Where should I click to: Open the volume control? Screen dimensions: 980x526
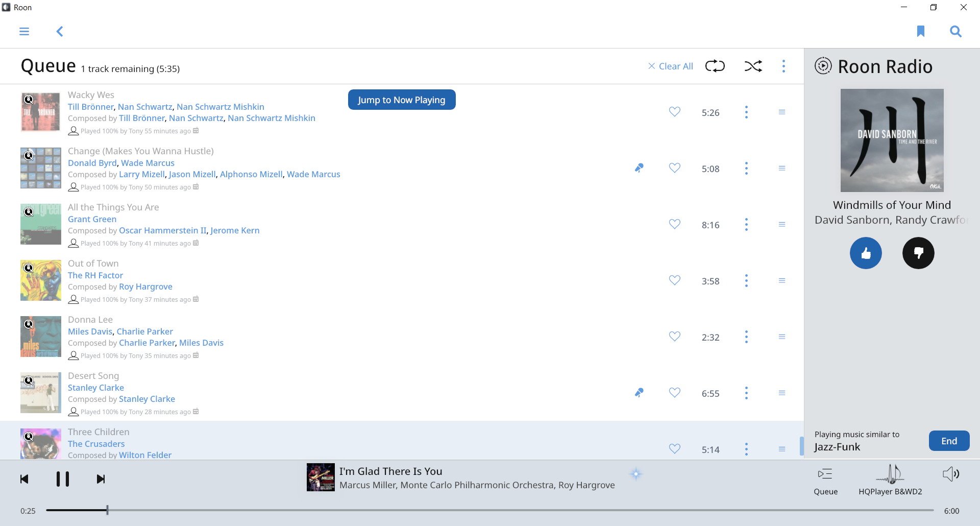click(950, 474)
